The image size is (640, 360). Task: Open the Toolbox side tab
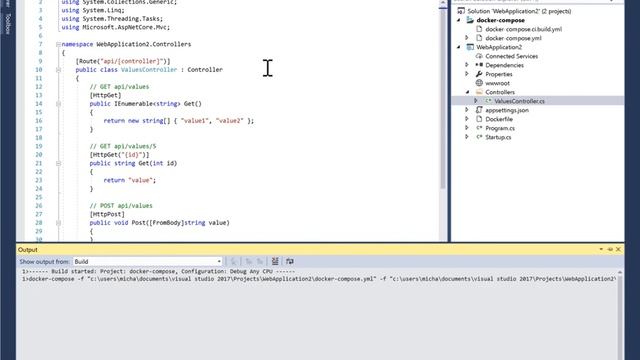[7, 24]
